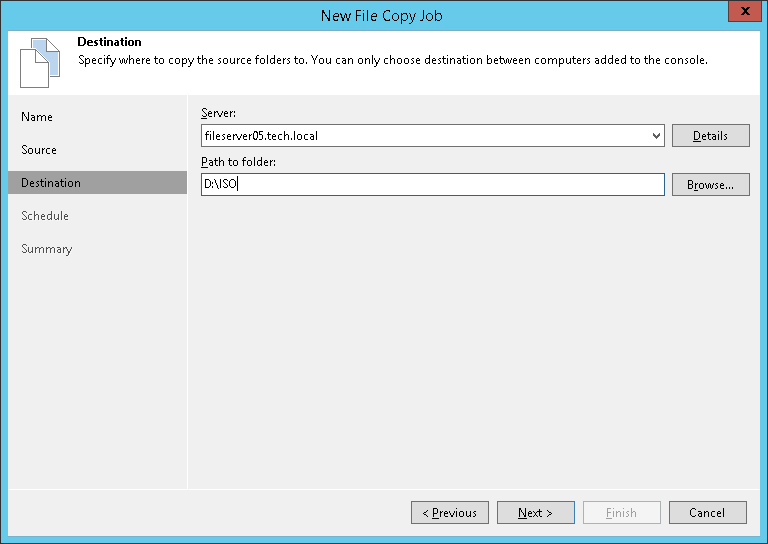Click the Details button for the server
This screenshot has width=768, height=544.
710,135
